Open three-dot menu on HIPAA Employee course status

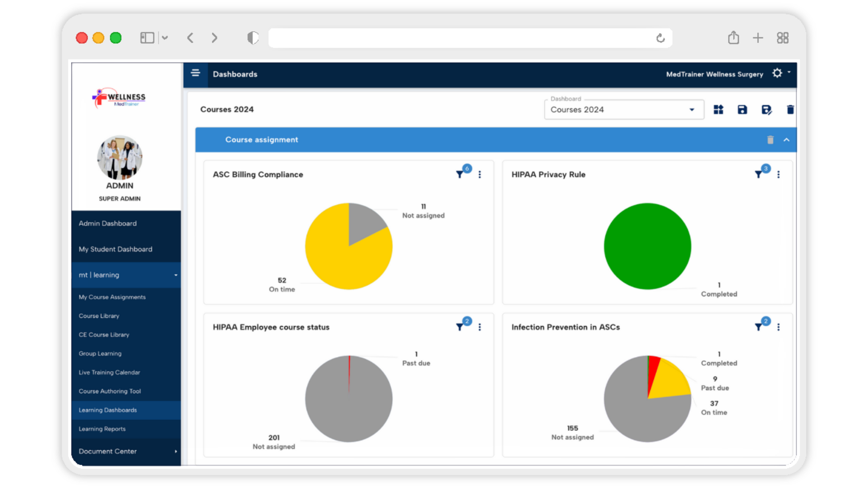click(x=480, y=327)
